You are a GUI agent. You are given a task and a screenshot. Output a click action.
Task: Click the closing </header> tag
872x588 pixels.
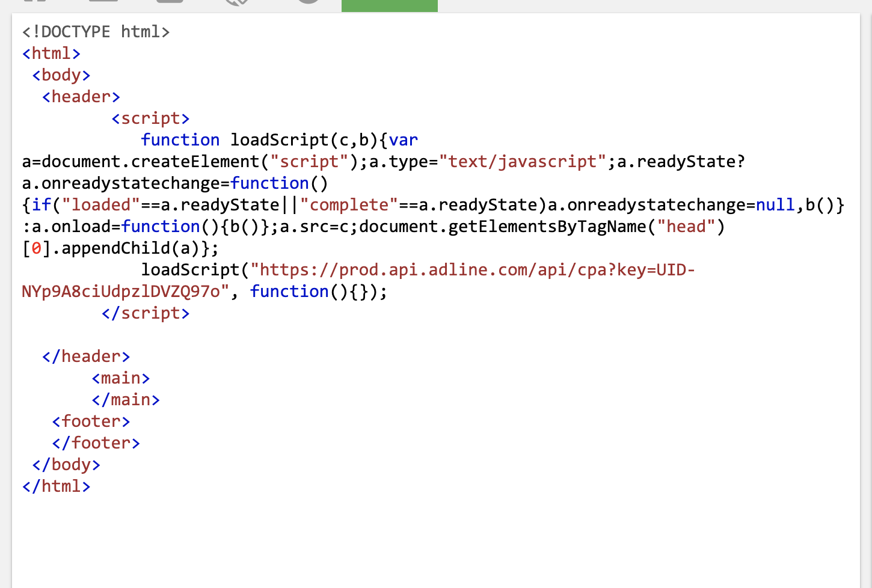click(x=86, y=357)
